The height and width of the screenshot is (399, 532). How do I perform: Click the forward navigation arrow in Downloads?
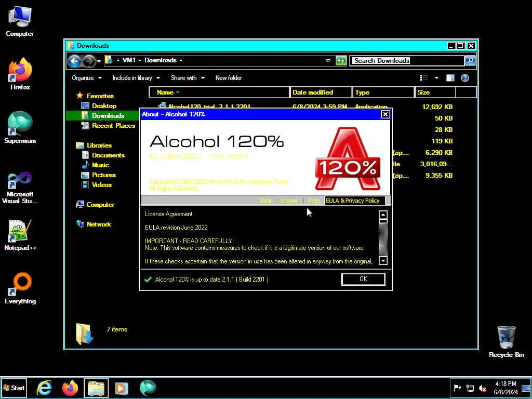(x=89, y=61)
